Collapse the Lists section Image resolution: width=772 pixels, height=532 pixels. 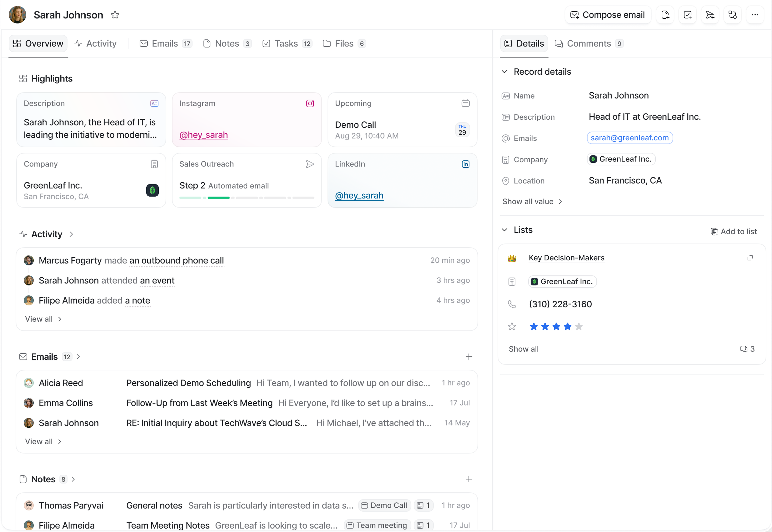pos(505,230)
